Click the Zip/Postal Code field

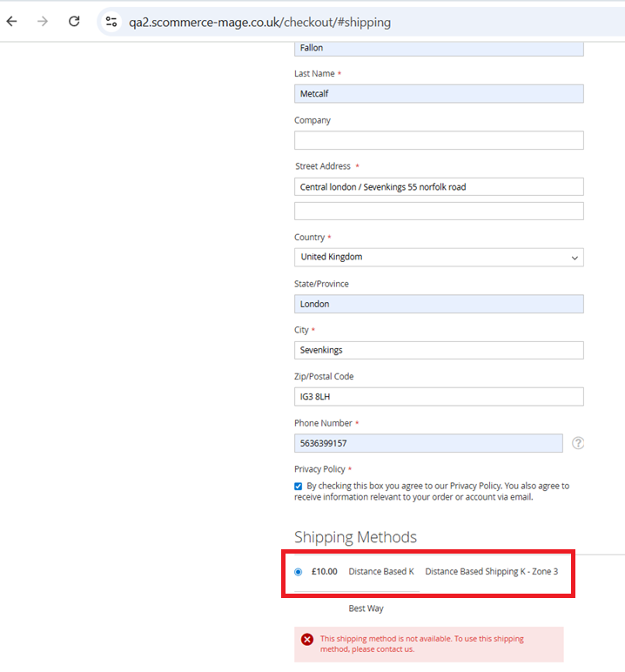(439, 397)
